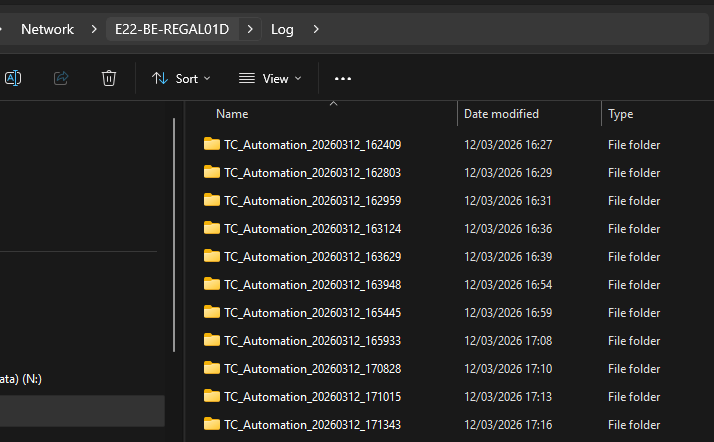Viewport: 714px width, 442px height.
Task: Sort by the Date modified column header
Action: point(501,114)
